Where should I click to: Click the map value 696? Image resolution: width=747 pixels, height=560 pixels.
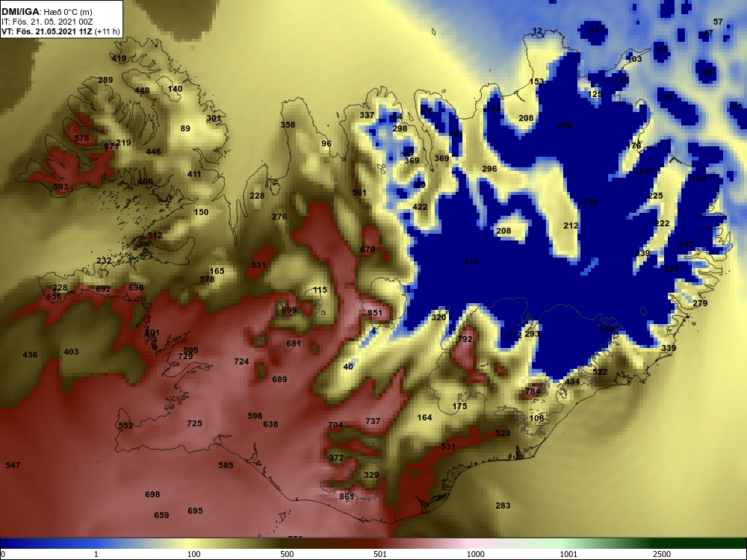coord(136,287)
